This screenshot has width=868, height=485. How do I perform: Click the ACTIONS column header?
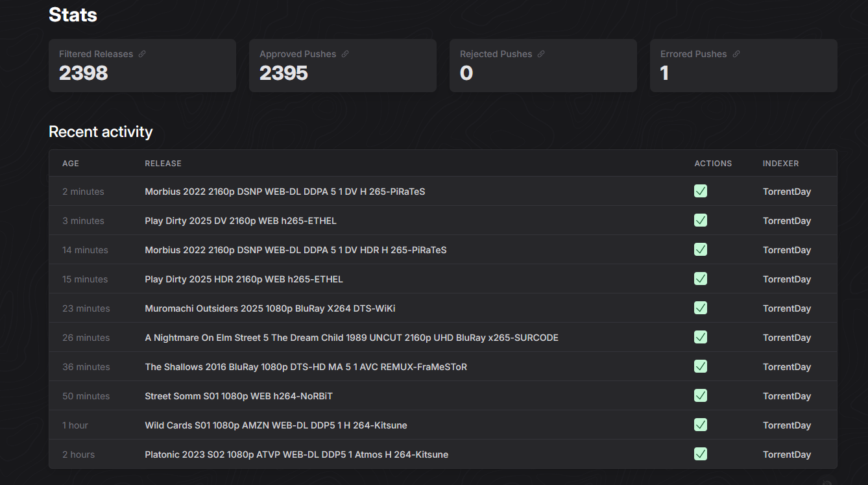(x=713, y=164)
